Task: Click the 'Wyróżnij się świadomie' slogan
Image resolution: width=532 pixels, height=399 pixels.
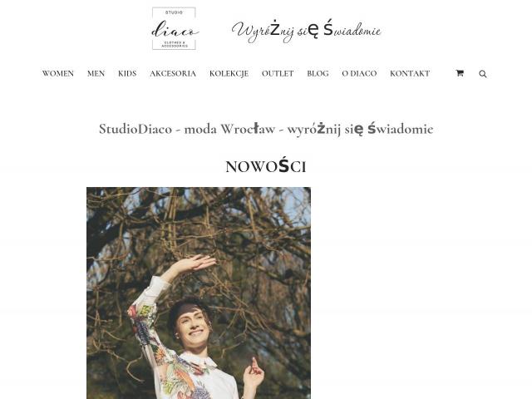Action: (x=307, y=31)
